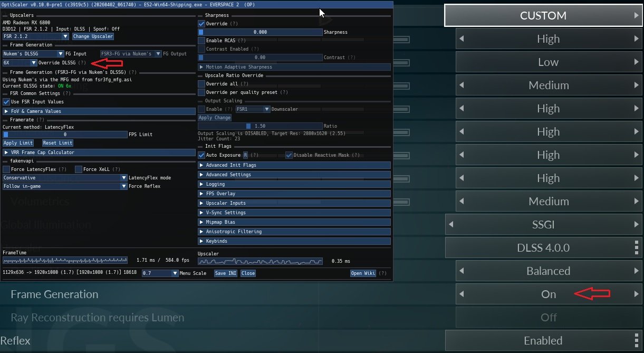Click the Change Upscaler button

coord(93,36)
